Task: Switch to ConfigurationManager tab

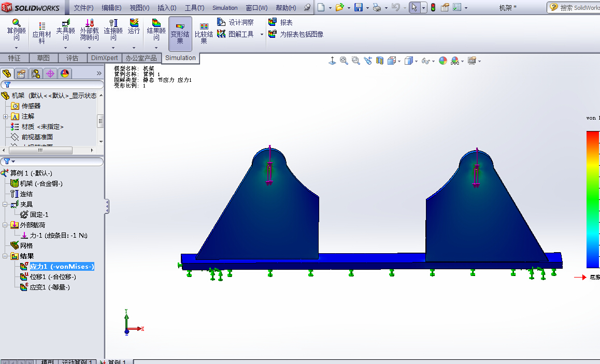Action: (36, 74)
